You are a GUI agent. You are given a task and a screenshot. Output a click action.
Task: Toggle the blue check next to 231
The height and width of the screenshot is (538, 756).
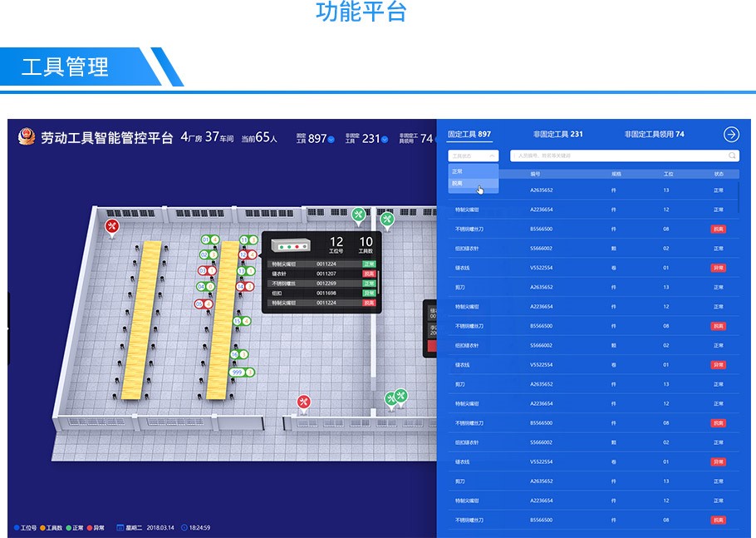coord(385,139)
